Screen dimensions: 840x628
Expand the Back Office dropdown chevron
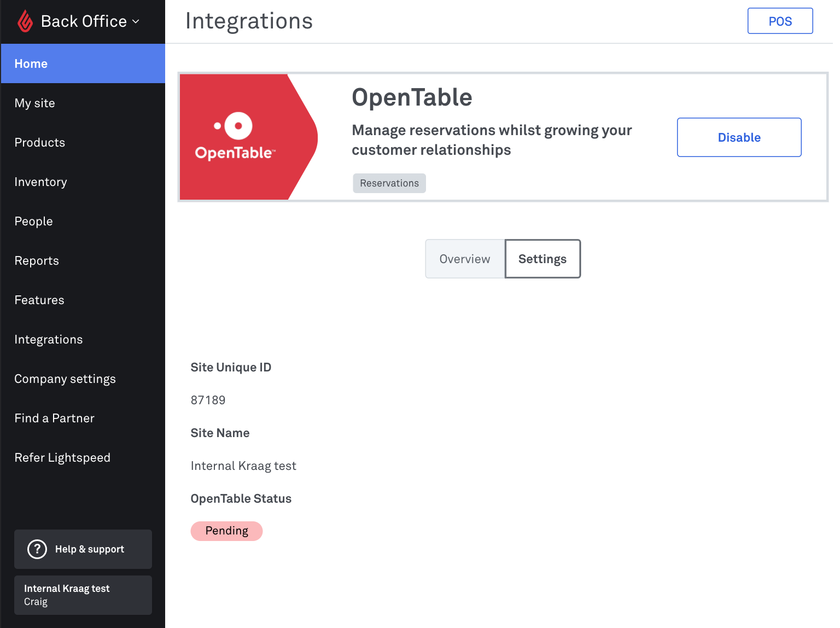tap(136, 22)
